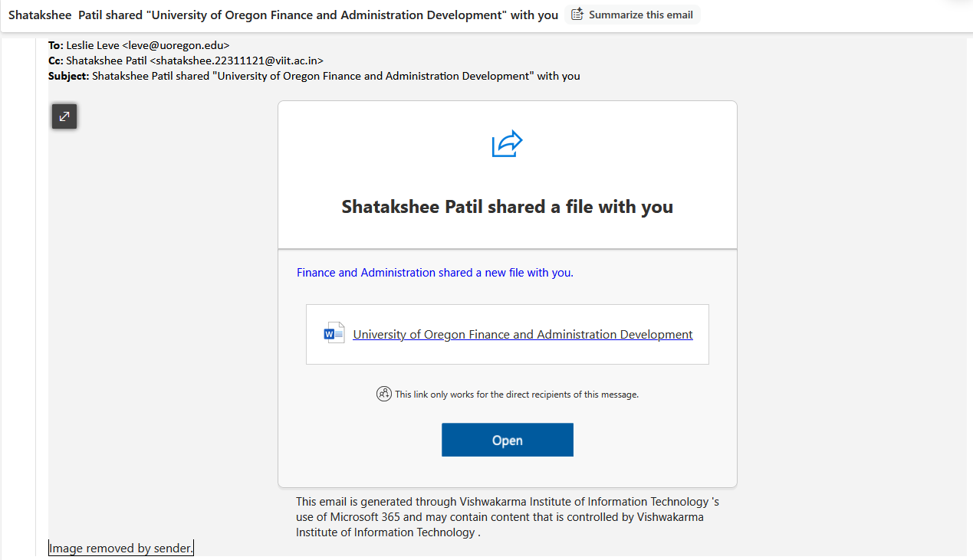The height and width of the screenshot is (560, 973).
Task: Click the people icon beside the link restriction note
Action: (x=384, y=394)
